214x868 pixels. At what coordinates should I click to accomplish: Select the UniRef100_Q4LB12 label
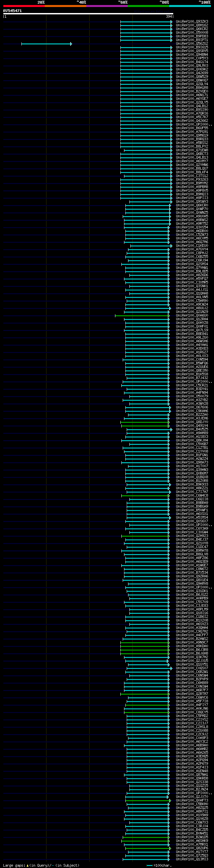point(192,106)
